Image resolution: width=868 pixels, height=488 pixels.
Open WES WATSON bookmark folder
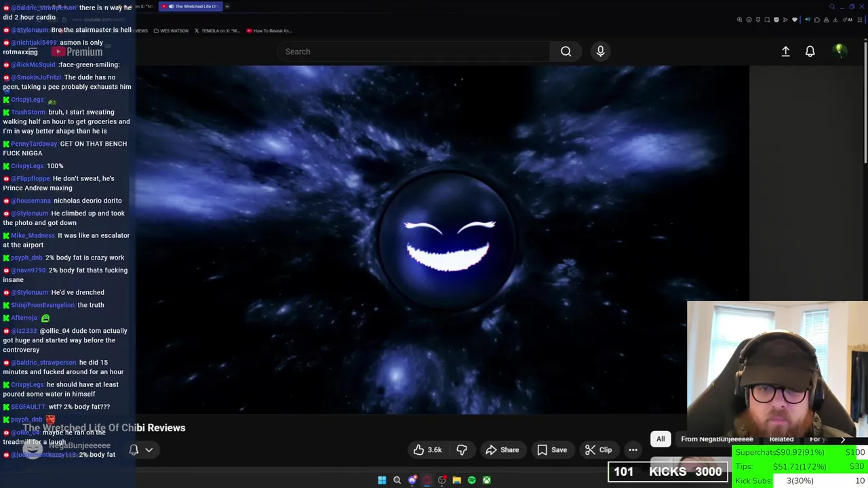[x=171, y=30]
